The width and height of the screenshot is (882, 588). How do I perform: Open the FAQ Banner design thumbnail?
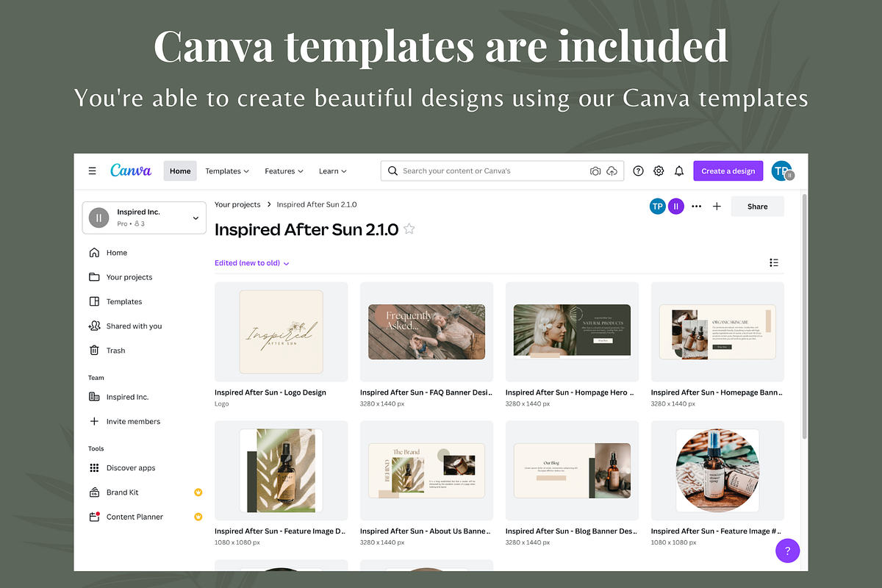click(x=426, y=332)
